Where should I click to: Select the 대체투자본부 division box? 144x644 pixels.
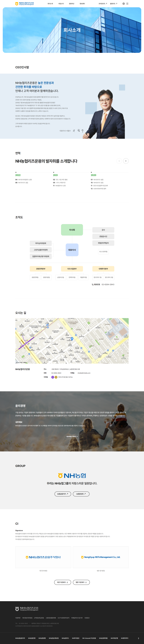(103, 269)
